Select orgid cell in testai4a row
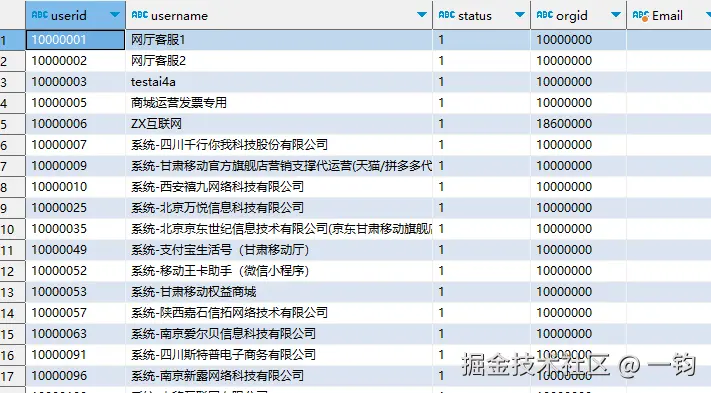Screen dimensions: 711x393 (579, 82)
